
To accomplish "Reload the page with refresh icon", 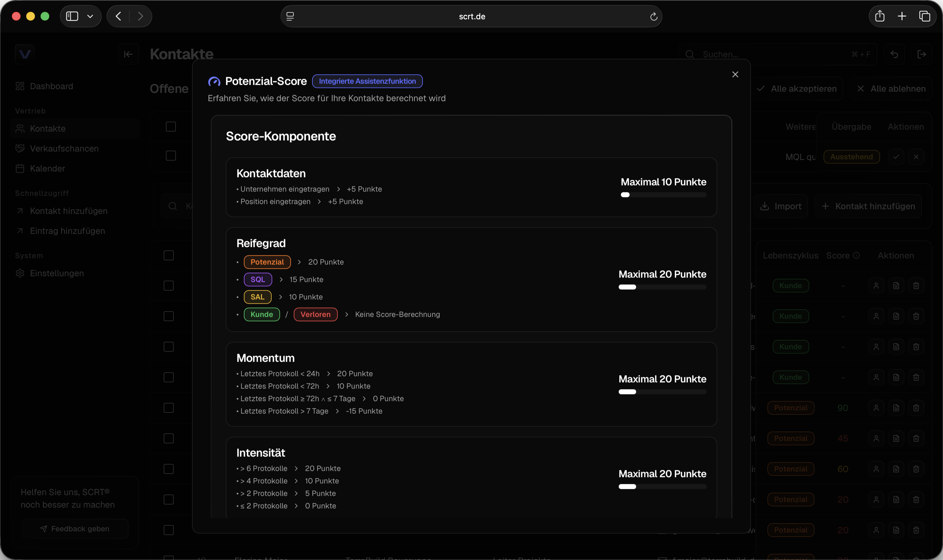I will [654, 16].
